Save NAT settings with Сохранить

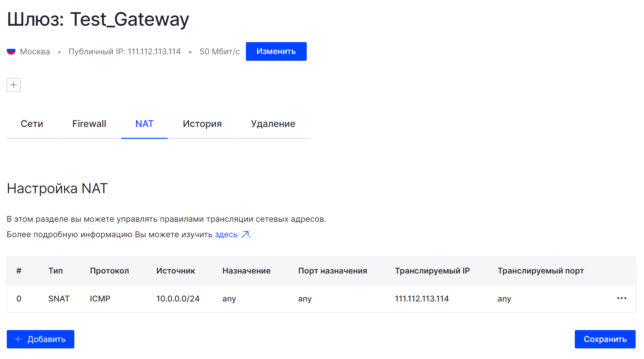(x=605, y=339)
